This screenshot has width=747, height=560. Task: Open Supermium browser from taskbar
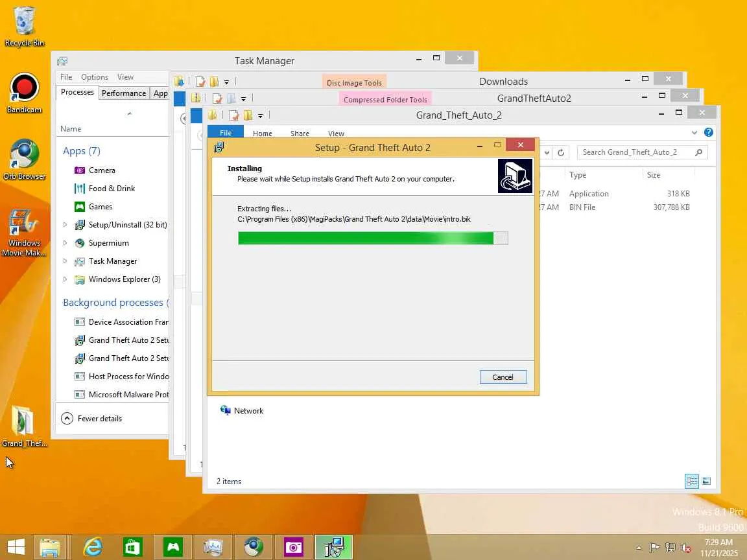253,547
